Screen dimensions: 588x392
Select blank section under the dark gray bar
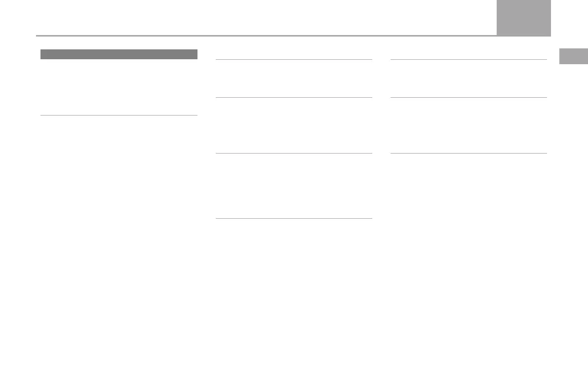coord(119,87)
